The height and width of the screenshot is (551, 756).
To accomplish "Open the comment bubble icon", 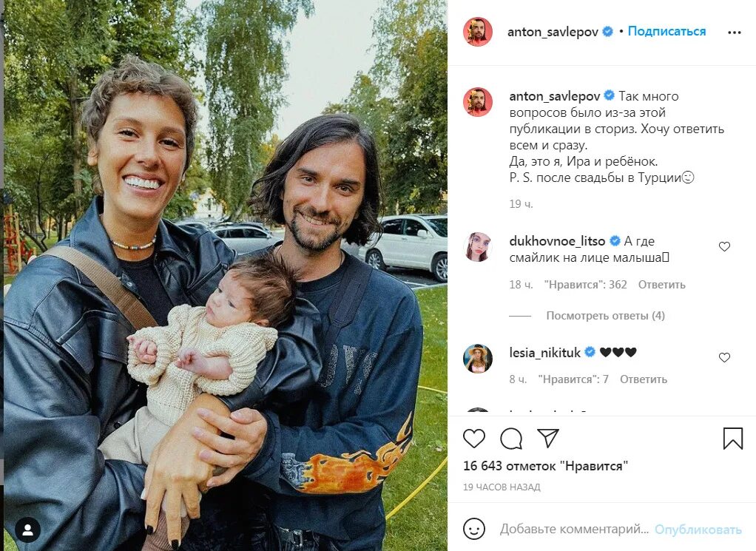I will (x=511, y=438).
